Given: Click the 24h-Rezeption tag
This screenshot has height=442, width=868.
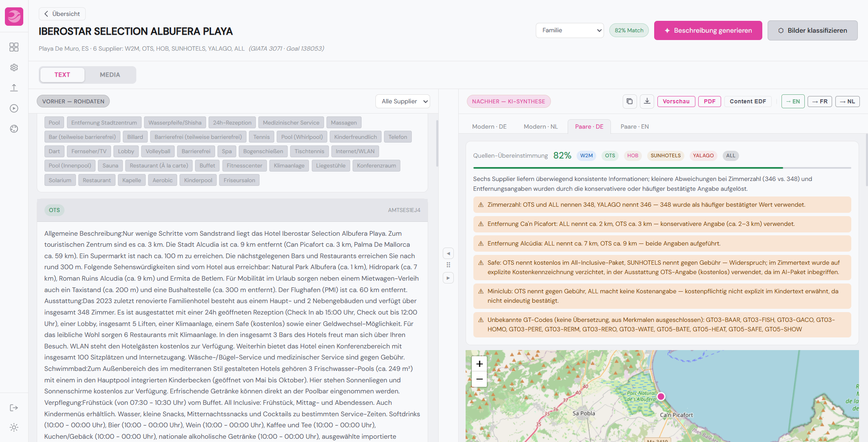Looking at the screenshot, I should click(x=232, y=123).
